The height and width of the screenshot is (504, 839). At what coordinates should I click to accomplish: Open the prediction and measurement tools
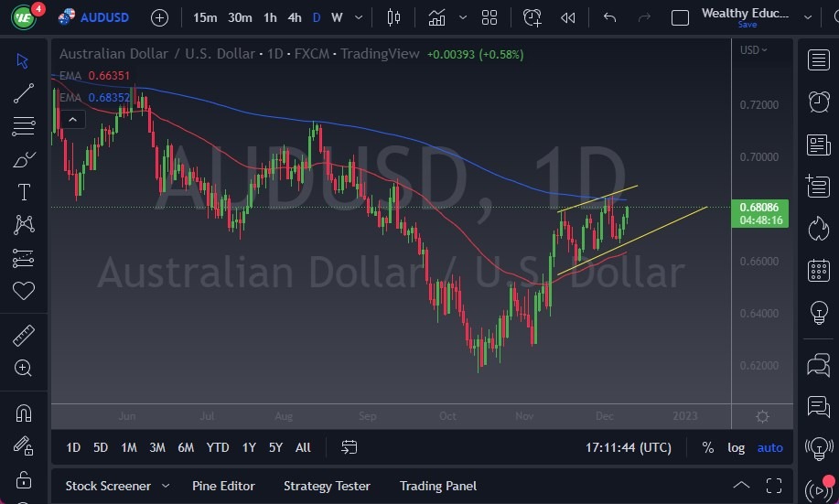click(x=23, y=259)
